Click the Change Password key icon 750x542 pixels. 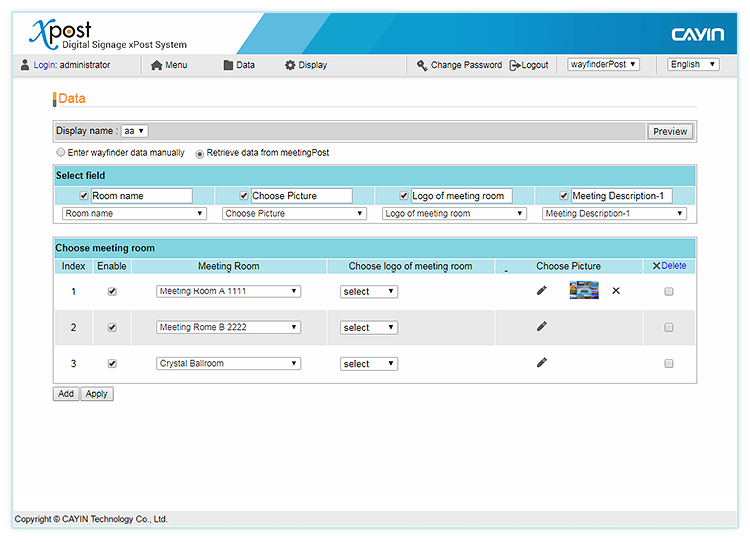pyautogui.click(x=421, y=65)
